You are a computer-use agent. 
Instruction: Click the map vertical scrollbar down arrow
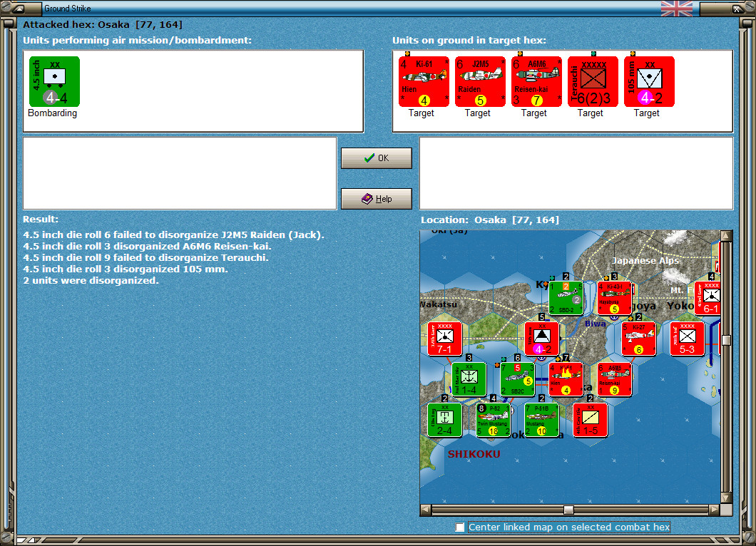726,498
